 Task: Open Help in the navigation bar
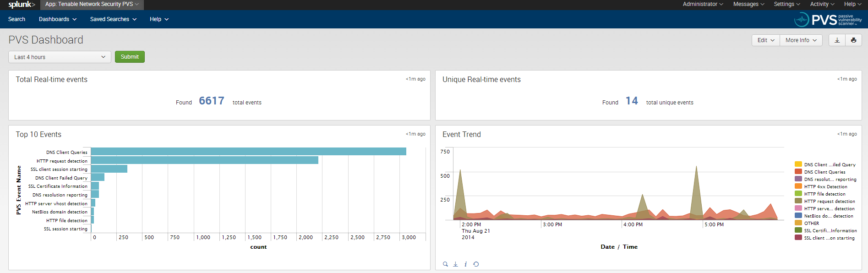[159, 19]
